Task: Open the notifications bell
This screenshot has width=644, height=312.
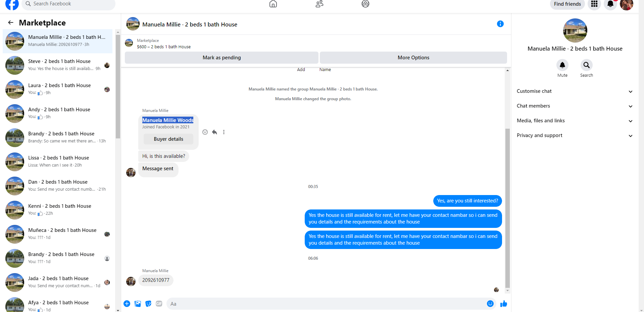Action: pos(610,4)
